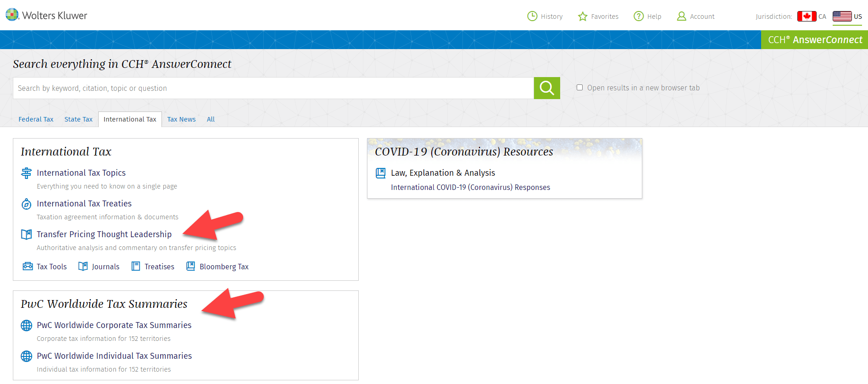Click the CA jurisdiction label
Viewport: 868px width, 384px height.
coord(822,17)
